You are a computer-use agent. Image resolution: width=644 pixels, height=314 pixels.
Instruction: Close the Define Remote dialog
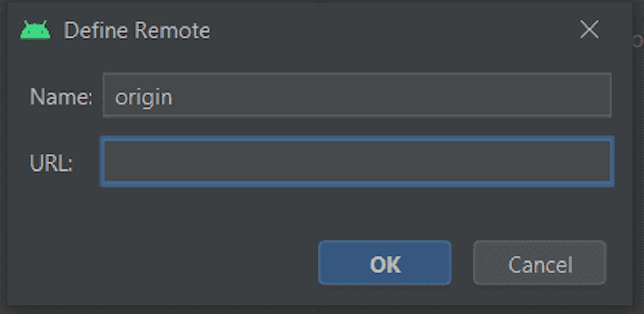pos(589,30)
